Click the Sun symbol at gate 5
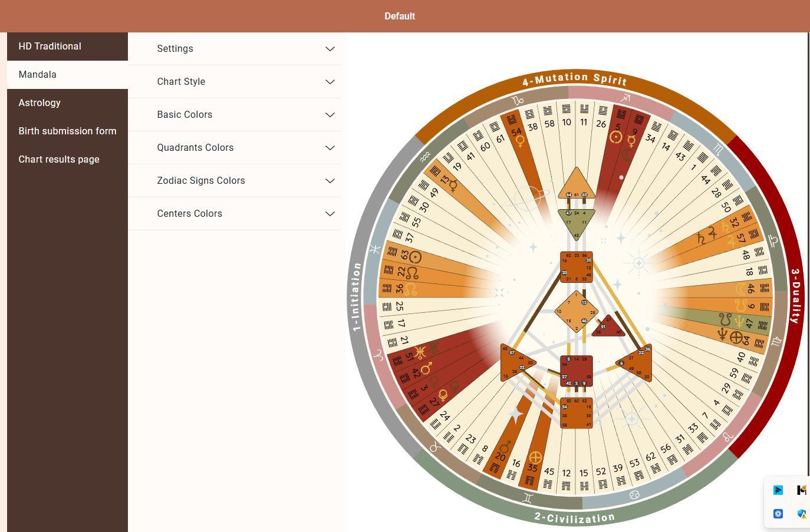The image size is (810, 532). pyautogui.click(x=616, y=137)
